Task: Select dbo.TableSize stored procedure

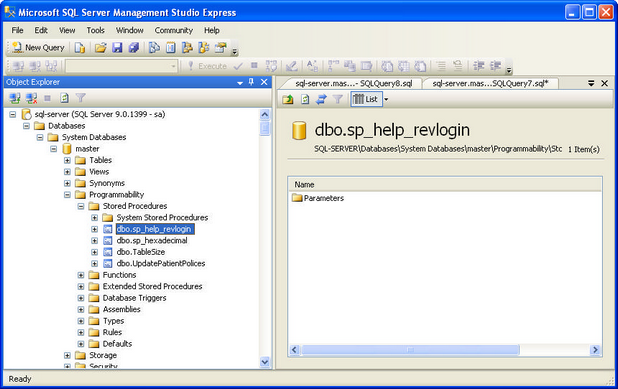Action: [141, 252]
